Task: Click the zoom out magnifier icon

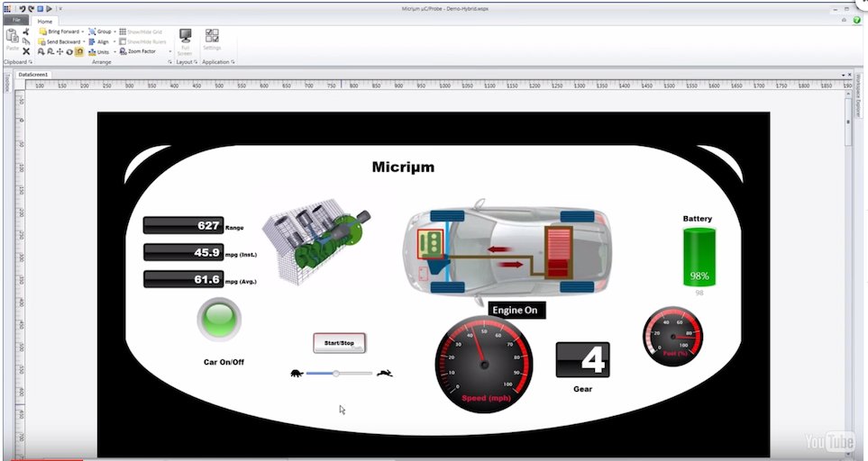Action: click(50, 51)
